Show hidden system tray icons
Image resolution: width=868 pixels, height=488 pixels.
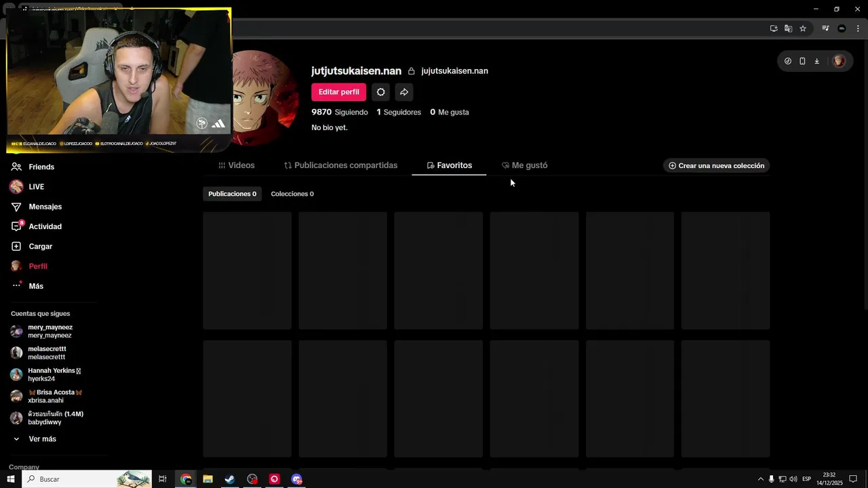point(760,479)
